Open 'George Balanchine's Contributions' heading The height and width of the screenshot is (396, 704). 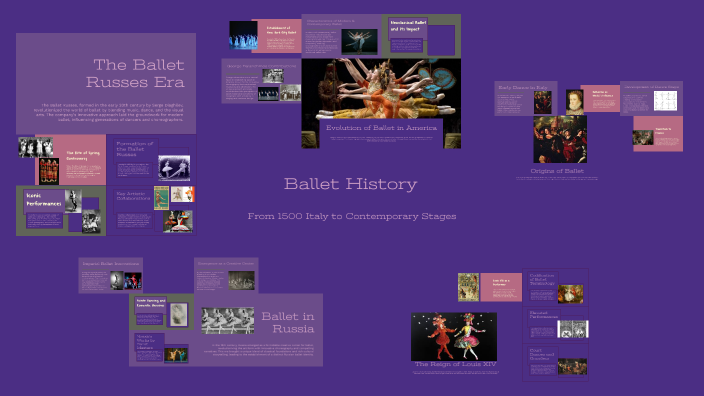[261, 66]
